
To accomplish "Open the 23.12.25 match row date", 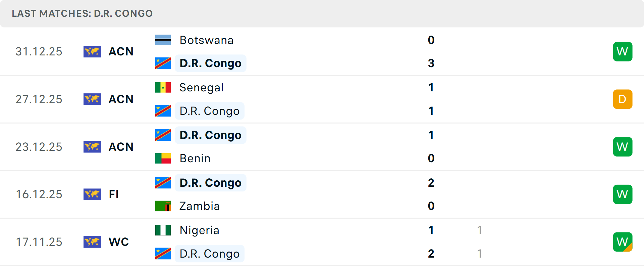I will tap(39, 147).
